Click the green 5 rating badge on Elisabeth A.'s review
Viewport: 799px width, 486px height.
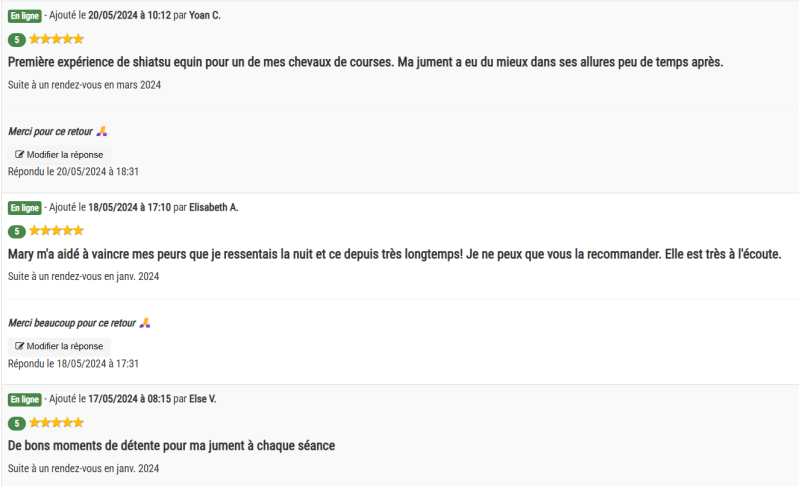pos(17,231)
